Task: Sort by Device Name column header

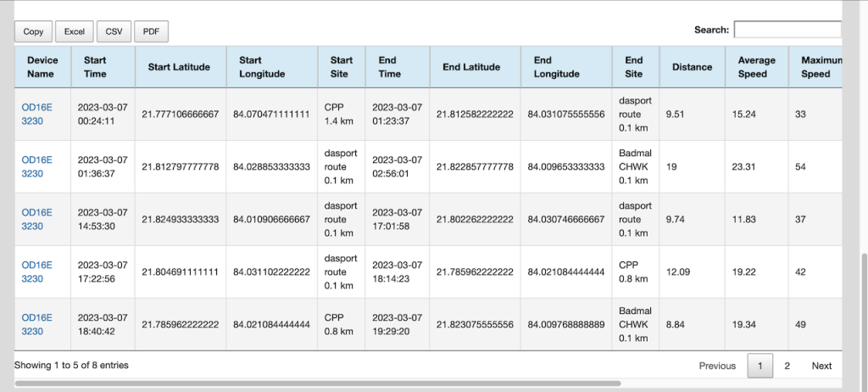Action: pos(42,67)
